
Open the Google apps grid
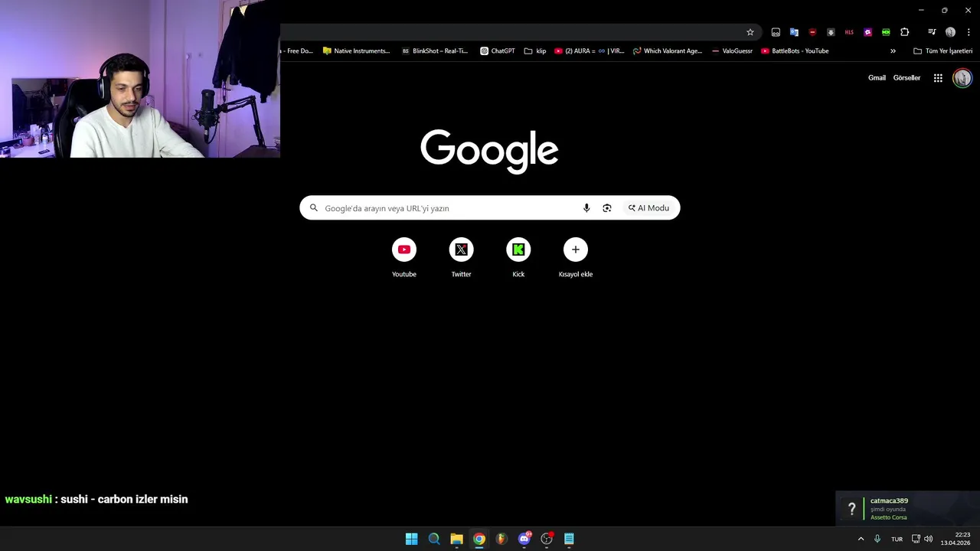938,78
